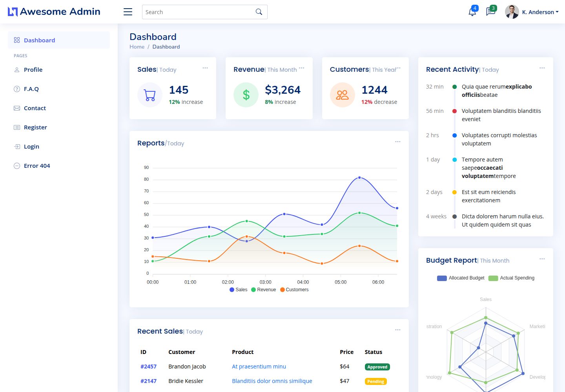Open Register page from sidebar

(x=59, y=127)
